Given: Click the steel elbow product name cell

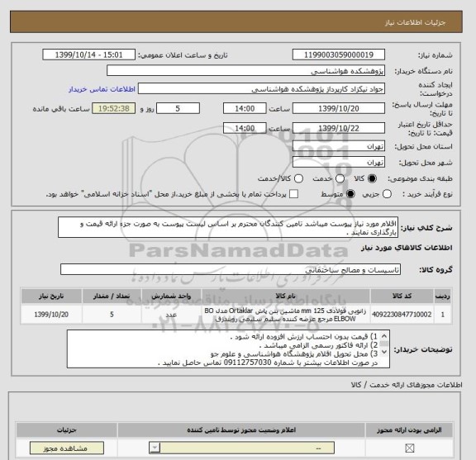Looking at the screenshot, I should tap(285, 315).
